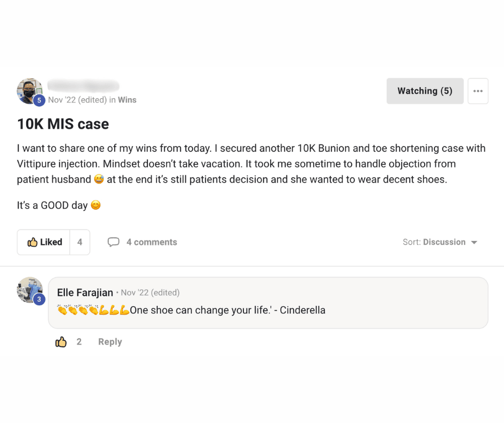Click the thumbs-up icon on the post
The height and width of the screenshot is (423, 504).
pyautogui.click(x=33, y=242)
